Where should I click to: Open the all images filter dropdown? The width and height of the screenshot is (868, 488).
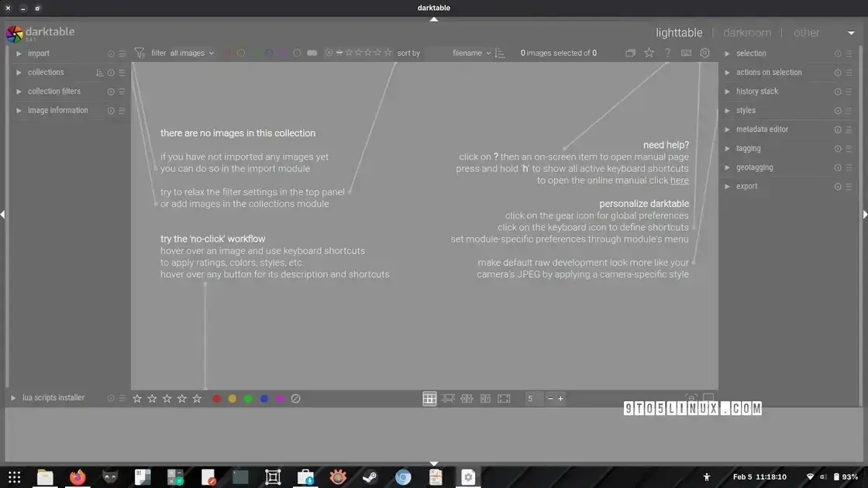click(191, 53)
